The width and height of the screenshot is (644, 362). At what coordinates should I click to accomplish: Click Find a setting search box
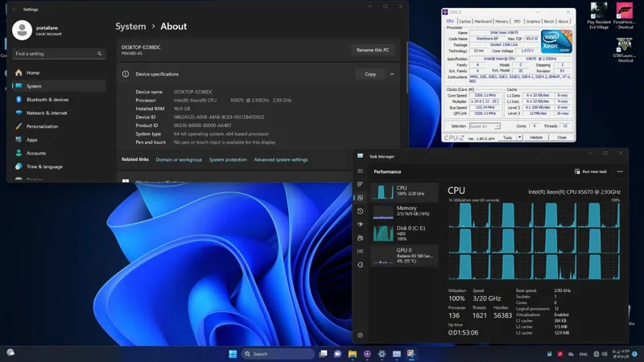[58, 54]
